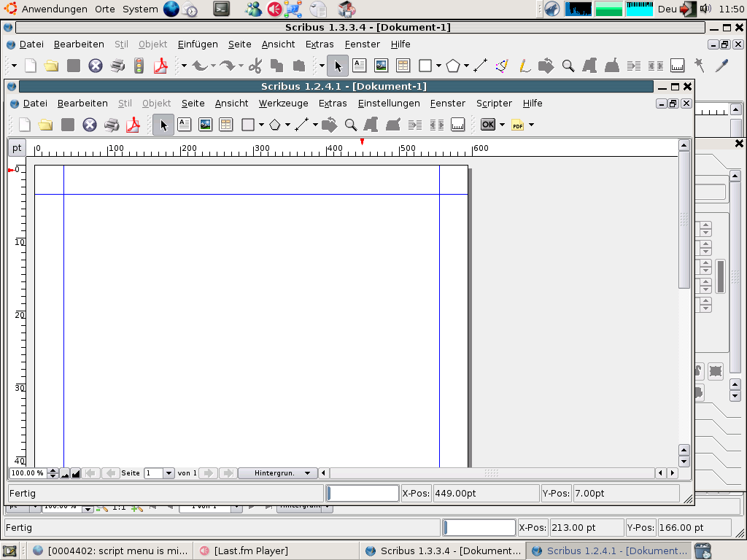Open the Scripter menu
Screen dimensions: 747x560
494,104
